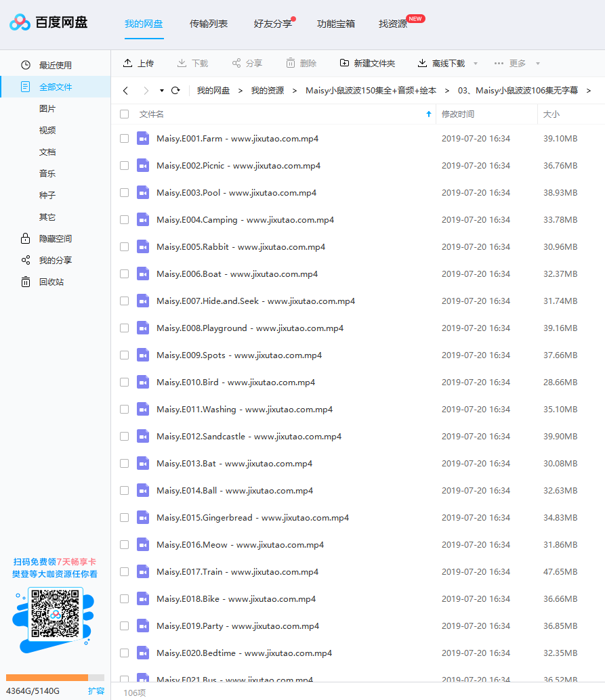This screenshot has height=700, width=605.
Task: Select 图片 category in sidebar
Action: click(47, 108)
